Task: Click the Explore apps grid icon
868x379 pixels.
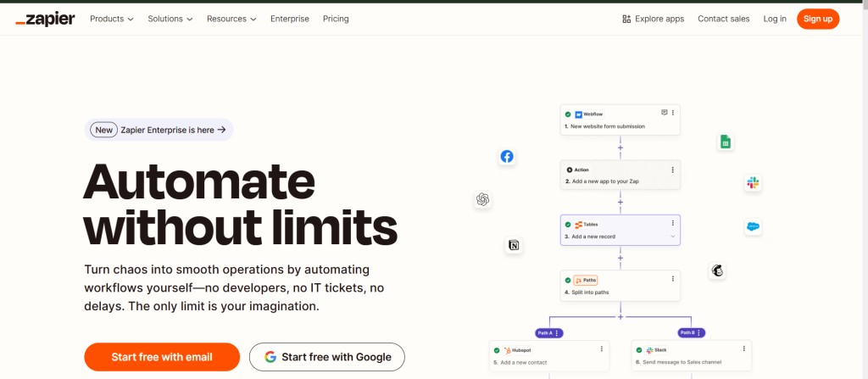Action: coord(626,19)
